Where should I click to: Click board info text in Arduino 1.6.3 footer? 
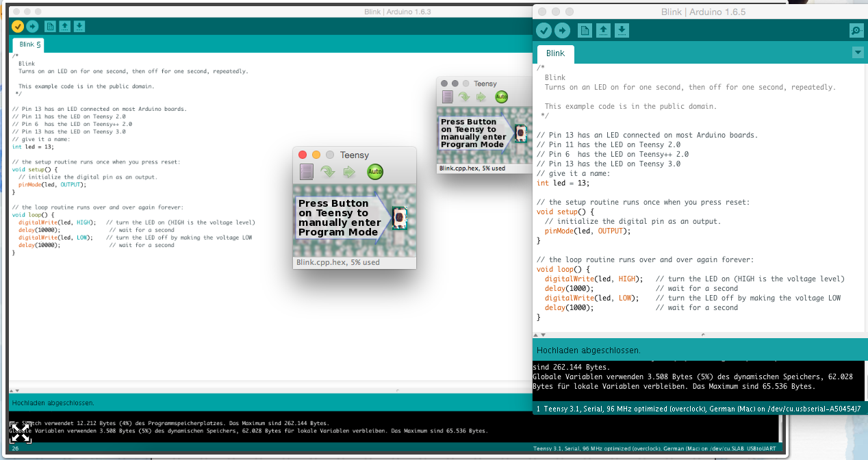pos(655,449)
